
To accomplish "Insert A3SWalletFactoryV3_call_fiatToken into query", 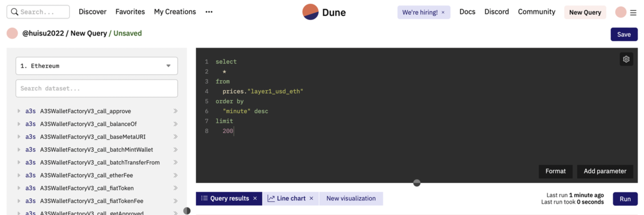I will pyautogui.click(x=175, y=188).
